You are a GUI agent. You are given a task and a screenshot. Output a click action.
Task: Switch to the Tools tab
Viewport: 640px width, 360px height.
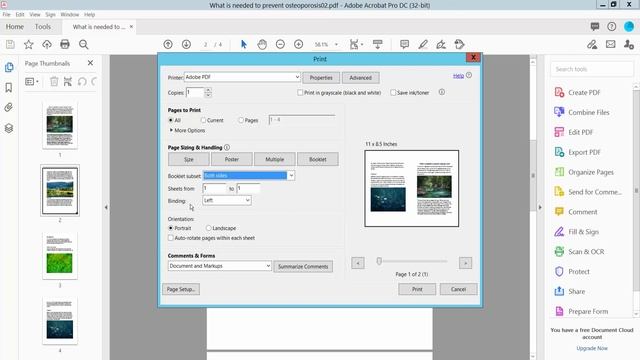tap(43, 27)
